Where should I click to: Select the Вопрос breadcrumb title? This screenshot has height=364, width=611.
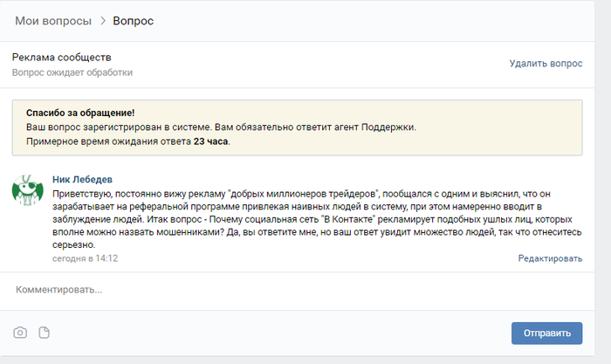point(133,21)
